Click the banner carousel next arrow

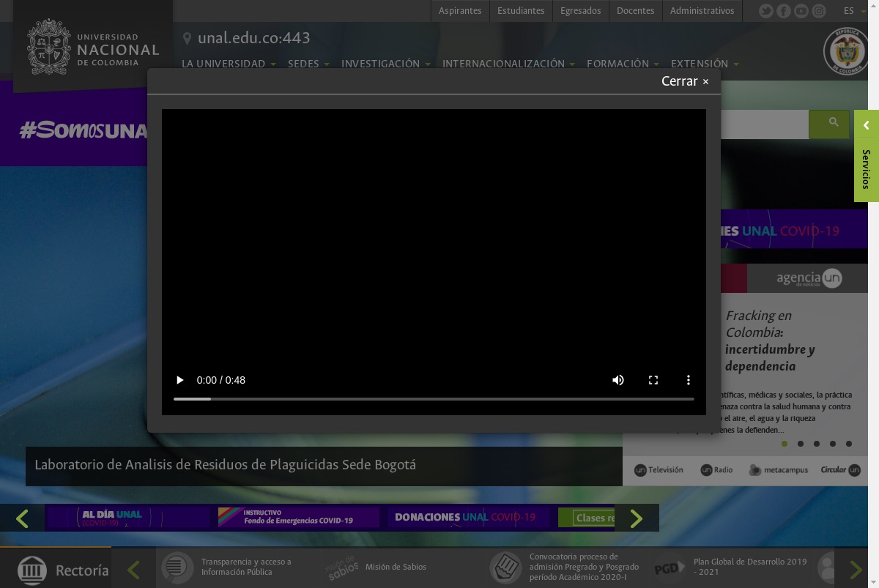(x=636, y=518)
